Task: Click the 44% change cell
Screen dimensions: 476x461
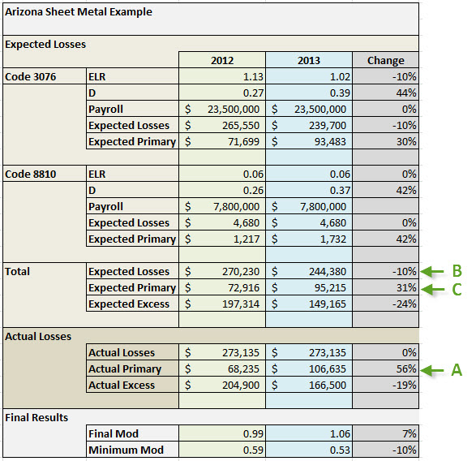Action: point(385,93)
